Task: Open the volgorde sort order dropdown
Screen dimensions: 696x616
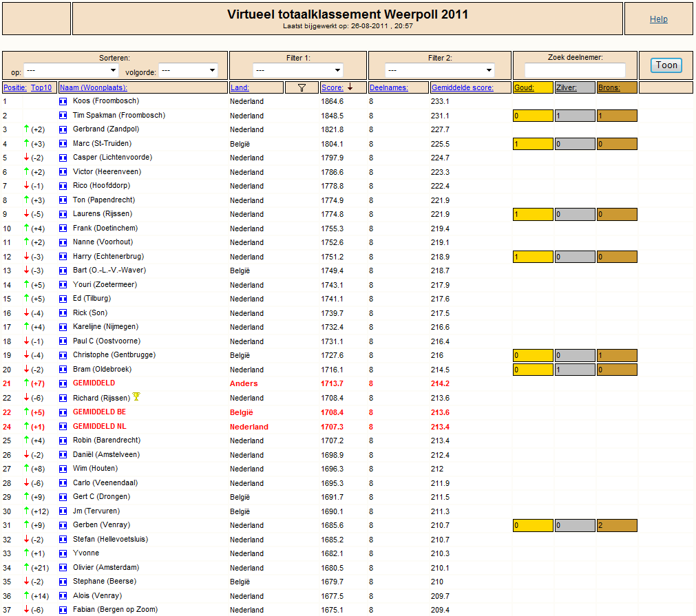Action: (x=188, y=70)
